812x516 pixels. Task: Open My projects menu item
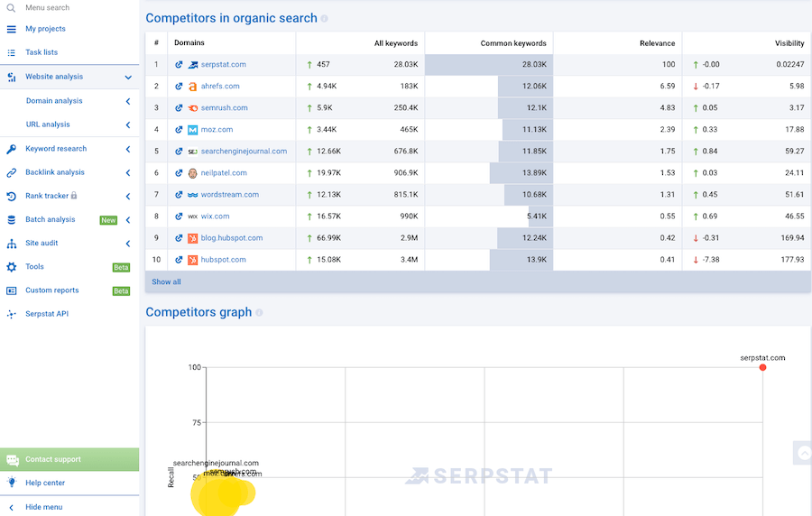click(46, 29)
